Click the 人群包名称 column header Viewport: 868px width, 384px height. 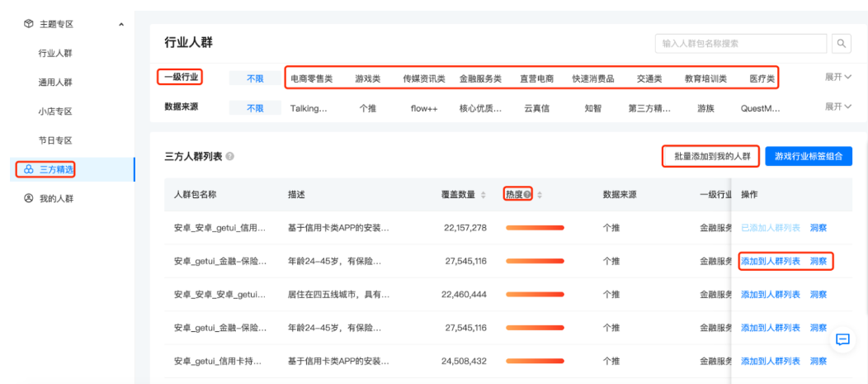[196, 195]
